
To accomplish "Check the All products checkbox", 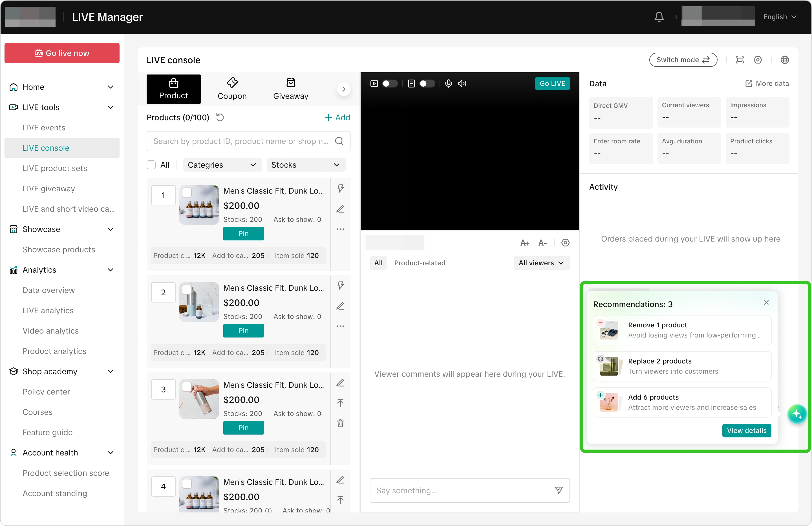I will [151, 165].
